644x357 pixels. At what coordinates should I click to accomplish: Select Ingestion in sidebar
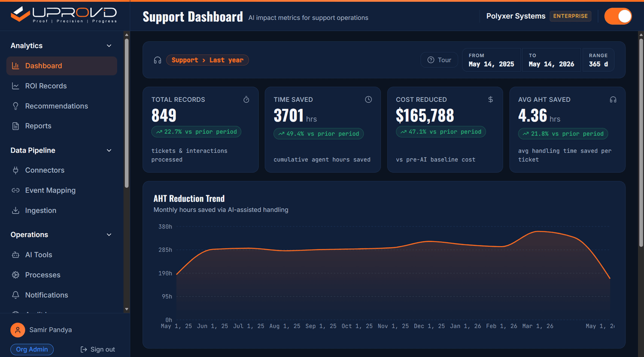coord(62,211)
